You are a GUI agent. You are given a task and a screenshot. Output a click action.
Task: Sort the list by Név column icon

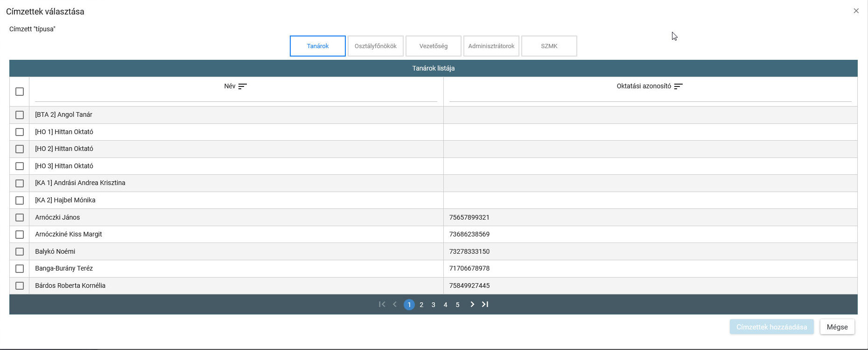point(242,86)
